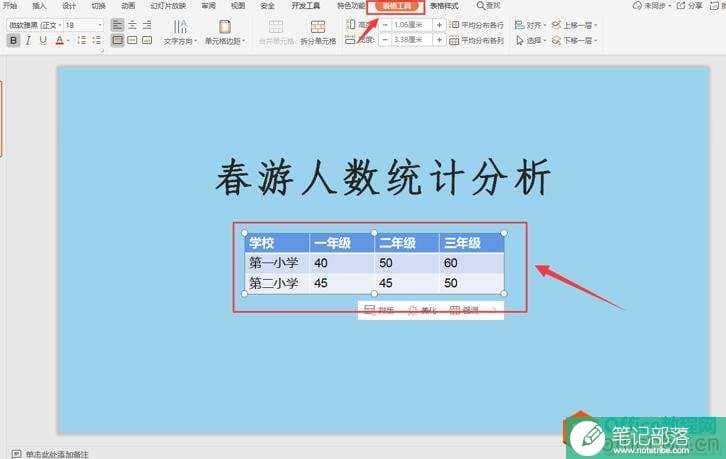Click 下移一层 send backward icon
Image resolution: width=726 pixels, height=459 pixels.
pos(557,41)
